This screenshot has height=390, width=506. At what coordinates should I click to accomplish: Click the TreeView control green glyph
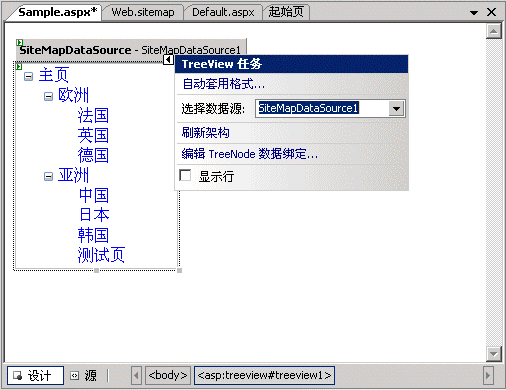point(19,66)
